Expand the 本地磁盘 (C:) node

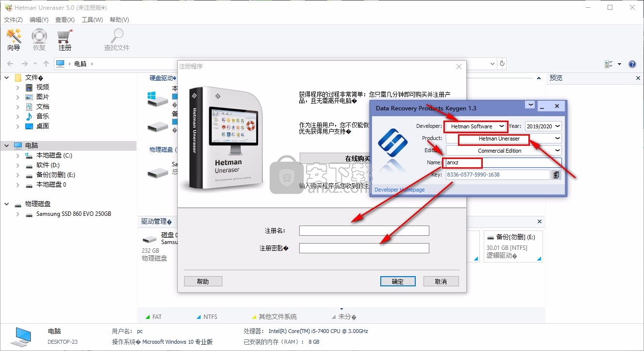coord(18,156)
